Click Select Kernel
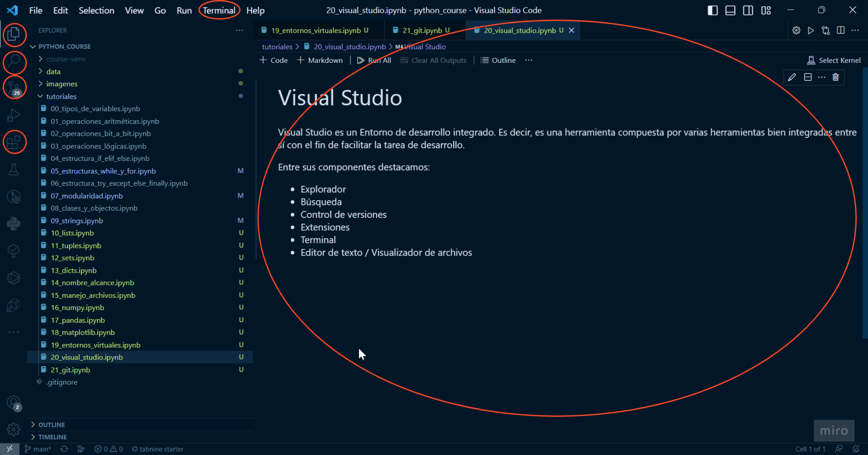This screenshot has height=455, width=868. tap(834, 60)
